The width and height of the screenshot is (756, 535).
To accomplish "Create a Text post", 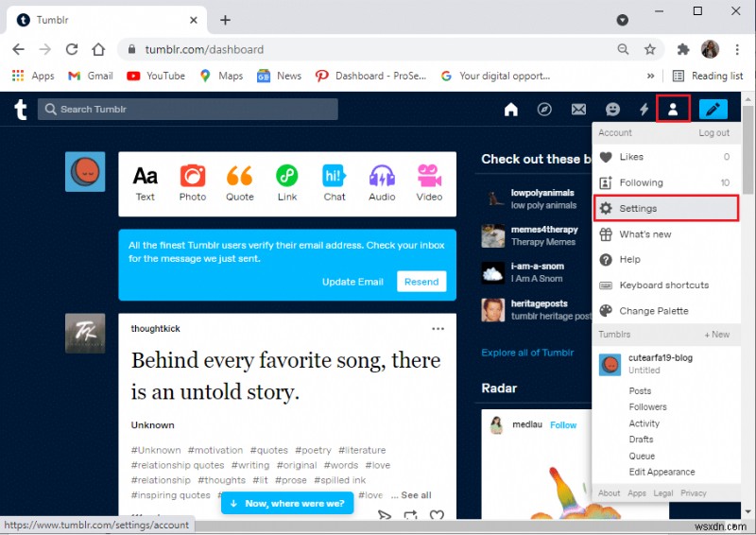I will pos(146,183).
